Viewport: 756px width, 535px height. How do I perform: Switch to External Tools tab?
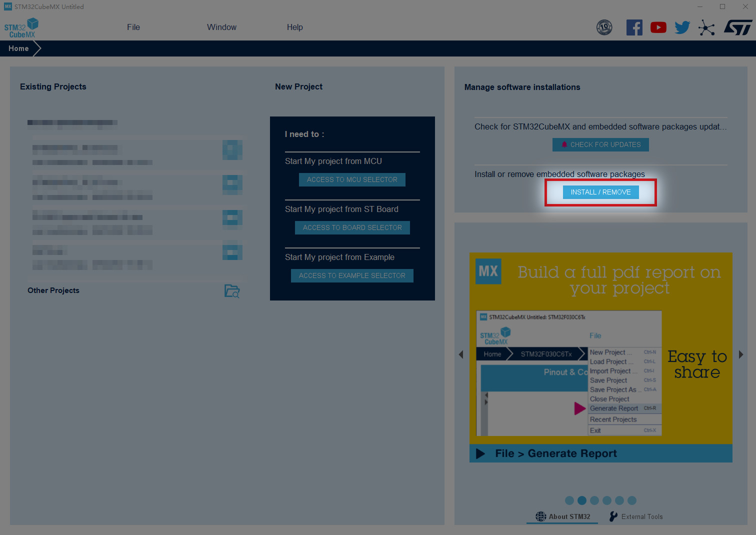click(x=636, y=516)
